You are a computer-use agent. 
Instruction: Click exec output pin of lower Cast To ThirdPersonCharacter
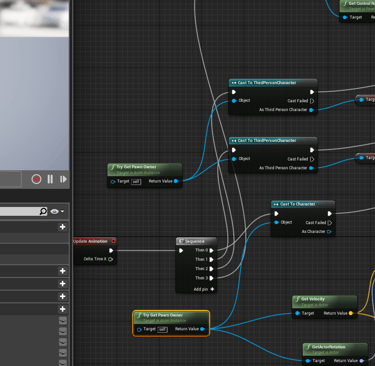click(x=312, y=150)
